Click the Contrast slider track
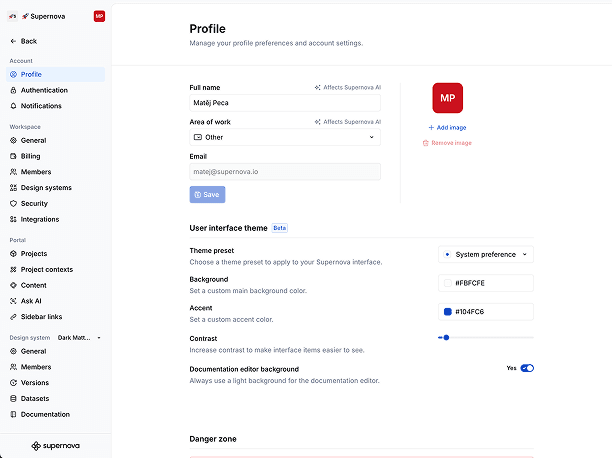The image size is (612, 458). click(x=486, y=337)
